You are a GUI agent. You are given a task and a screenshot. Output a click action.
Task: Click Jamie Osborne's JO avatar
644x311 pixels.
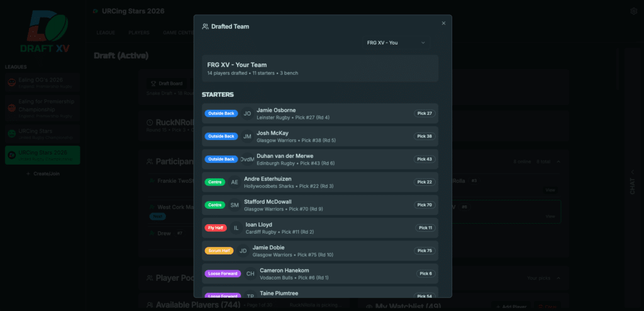pos(247,114)
